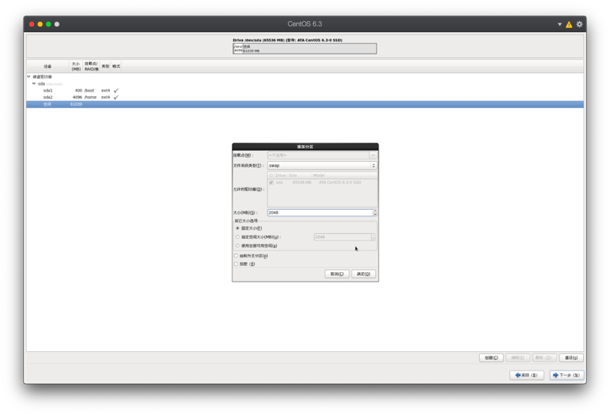Select the fixed size radio button
The width and height of the screenshot is (610, 415).
(x=237, y=228)
